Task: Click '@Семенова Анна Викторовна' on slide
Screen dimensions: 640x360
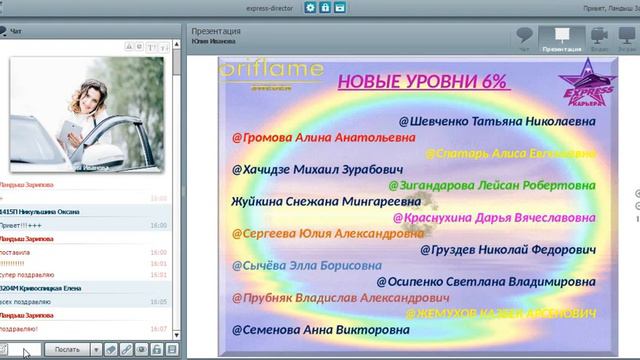Action: click(x=320, y=330)
